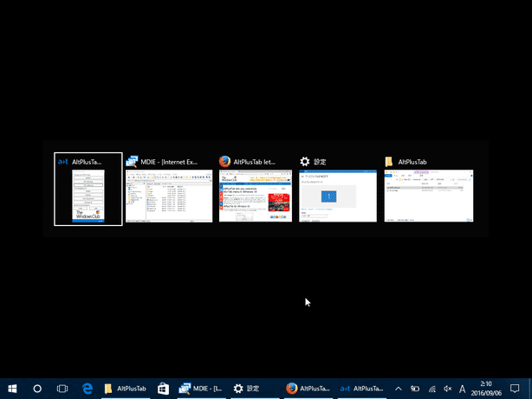Activate the a+t AltPlusTa... taskbar button
Image resolution: width=532 pixels, height=399 pixels.
362,389
